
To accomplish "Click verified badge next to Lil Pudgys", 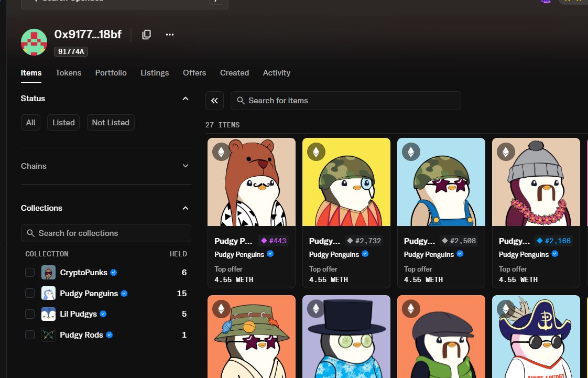I will [103, 314].
